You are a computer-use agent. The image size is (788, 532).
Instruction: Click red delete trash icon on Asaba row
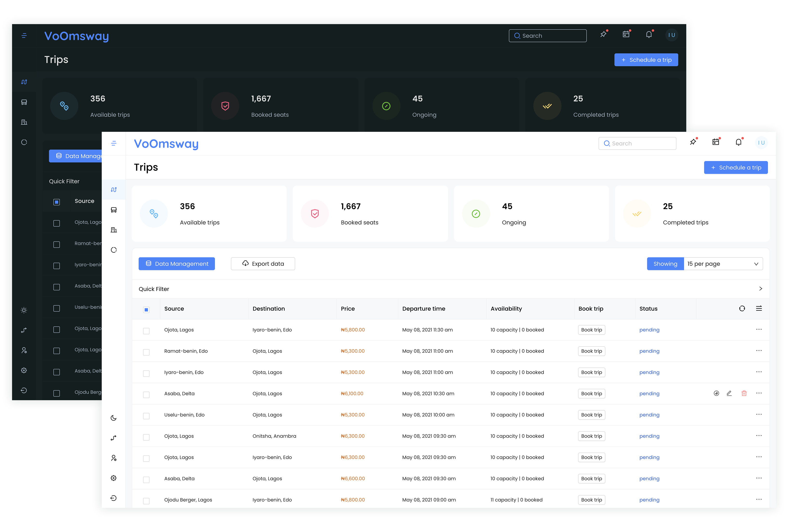coord(744,393)
